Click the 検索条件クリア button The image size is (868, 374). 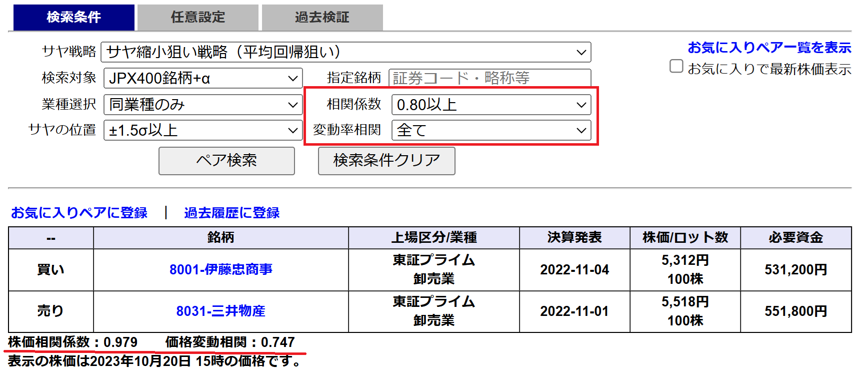(x=386, y=161)
